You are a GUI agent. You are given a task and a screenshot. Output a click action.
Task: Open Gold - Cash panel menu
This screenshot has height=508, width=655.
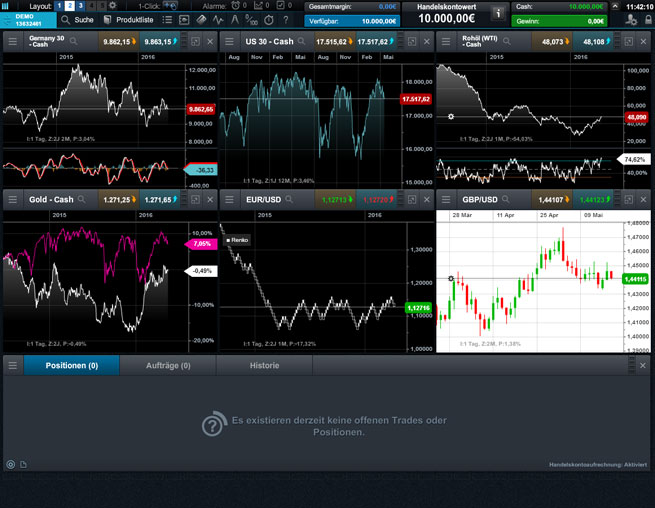tap(13, 200)
